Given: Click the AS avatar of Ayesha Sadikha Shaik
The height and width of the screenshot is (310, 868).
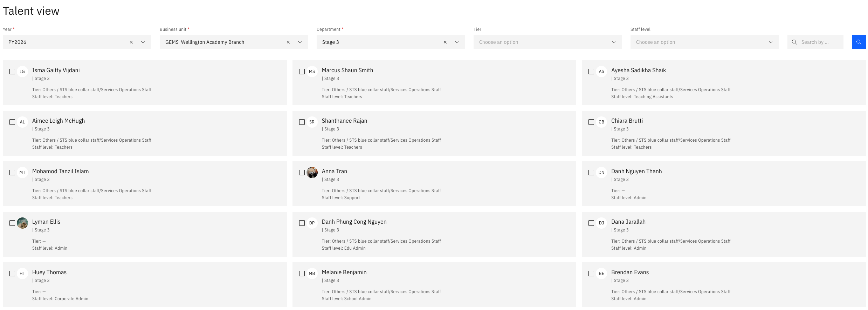Looking at the screenshot, I should pos(601,72).
